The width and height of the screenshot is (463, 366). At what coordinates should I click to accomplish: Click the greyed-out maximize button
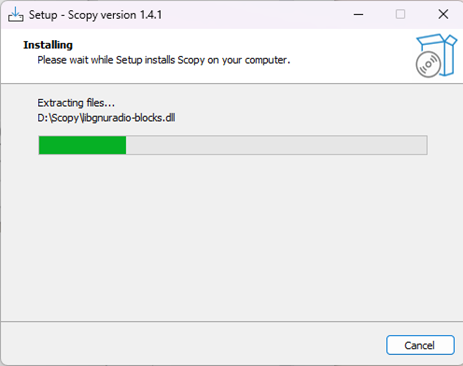(400, 14)
